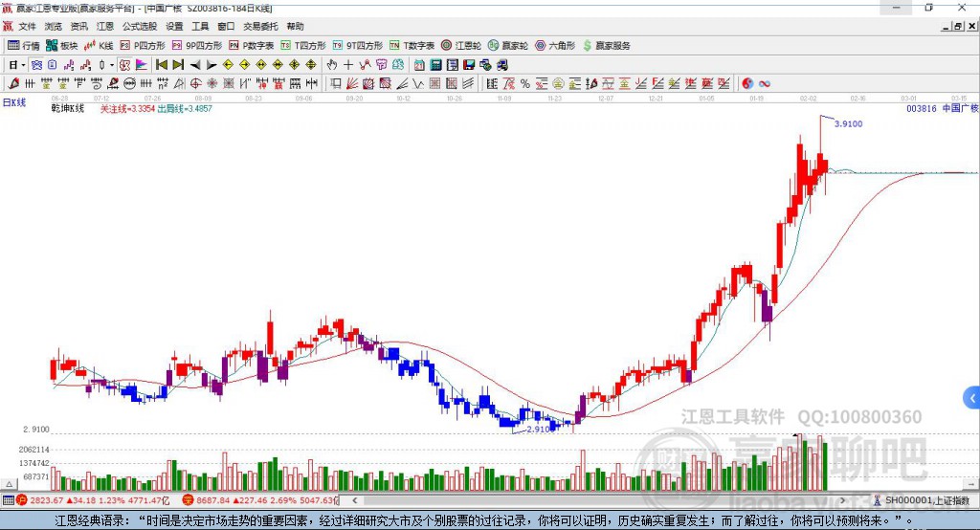Viewport: 980px width, 530px height.
Task: Click the 深 index value 8687.84
Action: point(214,500)
